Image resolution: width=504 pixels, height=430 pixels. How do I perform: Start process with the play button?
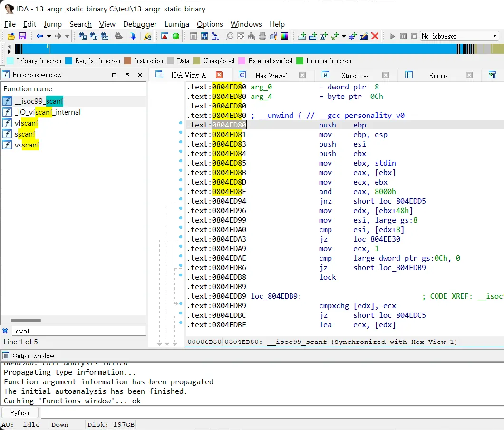pyautogui.click(x=392, y=36)
